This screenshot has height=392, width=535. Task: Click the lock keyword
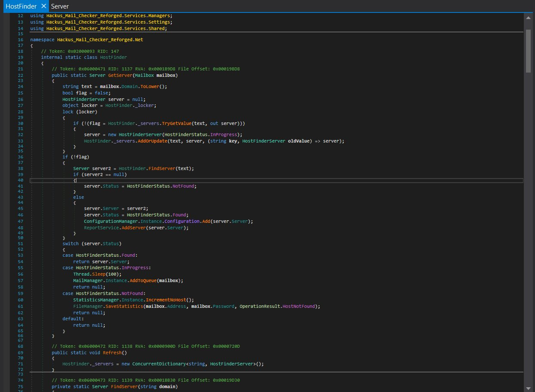tap(68, 112)
